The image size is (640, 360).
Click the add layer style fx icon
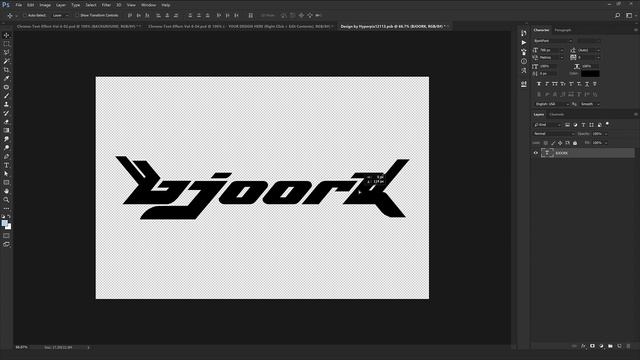pyautogui.click(x=583, y=346)
